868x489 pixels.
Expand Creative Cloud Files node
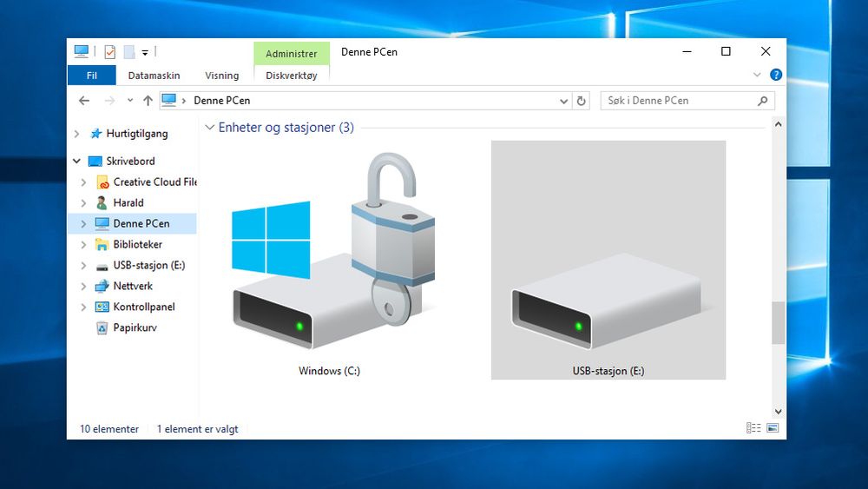[83, 182]
